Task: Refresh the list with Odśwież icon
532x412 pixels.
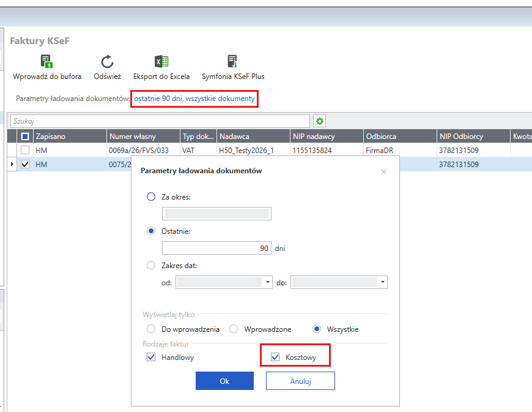Action: pos(107,62)
